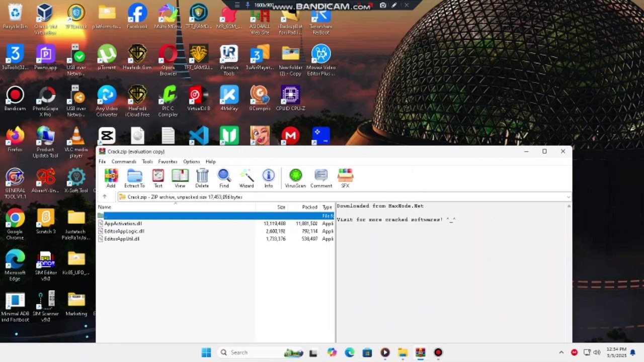This screenshot has height=362, width=644.
Task: Open the Recycle Bin desktop icon
Action: [x=15, y=17]
